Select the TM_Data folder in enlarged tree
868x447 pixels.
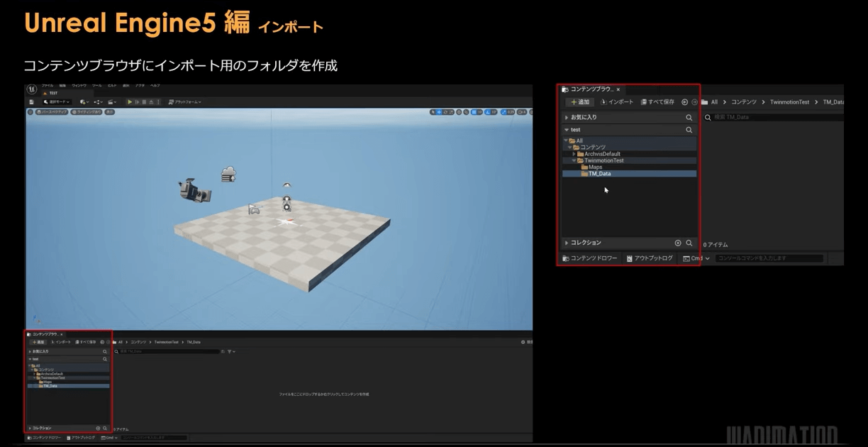pos(600,174)
